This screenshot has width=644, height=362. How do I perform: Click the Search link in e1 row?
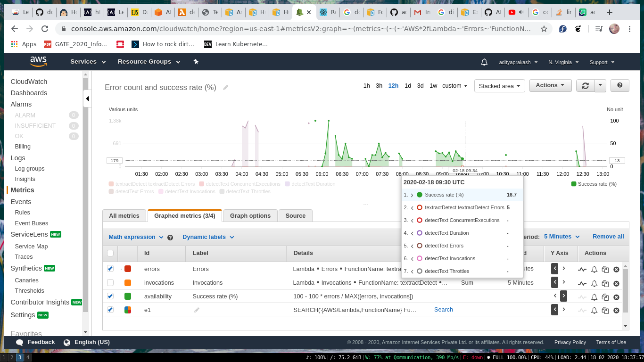[444, 310]
